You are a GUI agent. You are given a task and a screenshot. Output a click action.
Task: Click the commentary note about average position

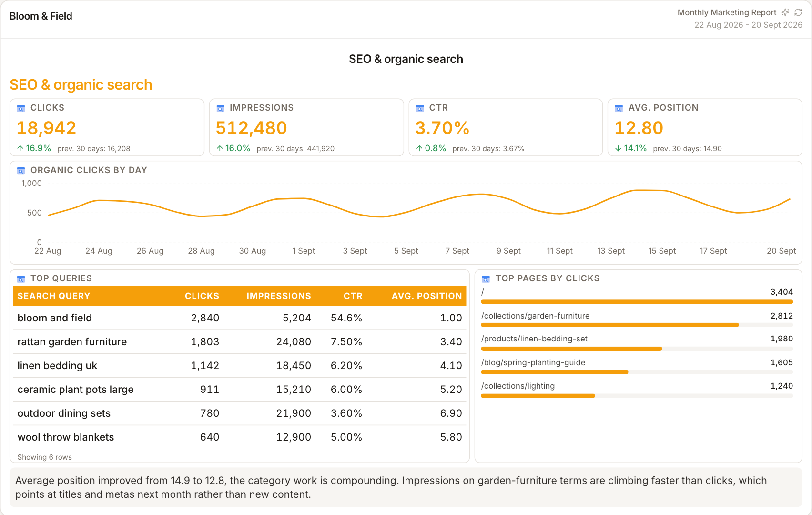[406, 487]
